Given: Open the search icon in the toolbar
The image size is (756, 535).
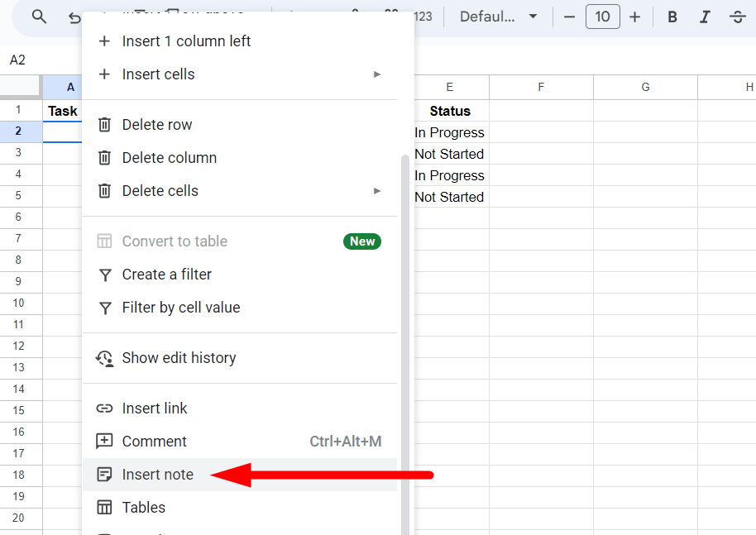Looking at the screenshot, I should 39,17.
